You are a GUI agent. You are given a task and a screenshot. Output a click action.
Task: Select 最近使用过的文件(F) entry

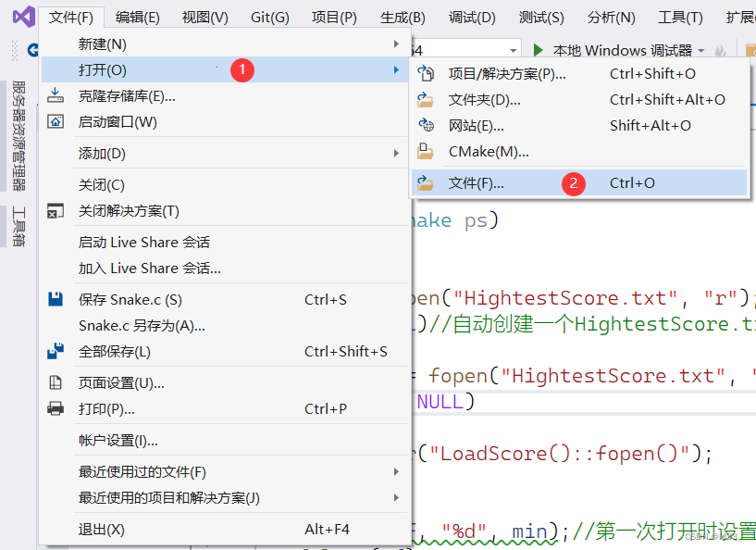tap(225, 471)
